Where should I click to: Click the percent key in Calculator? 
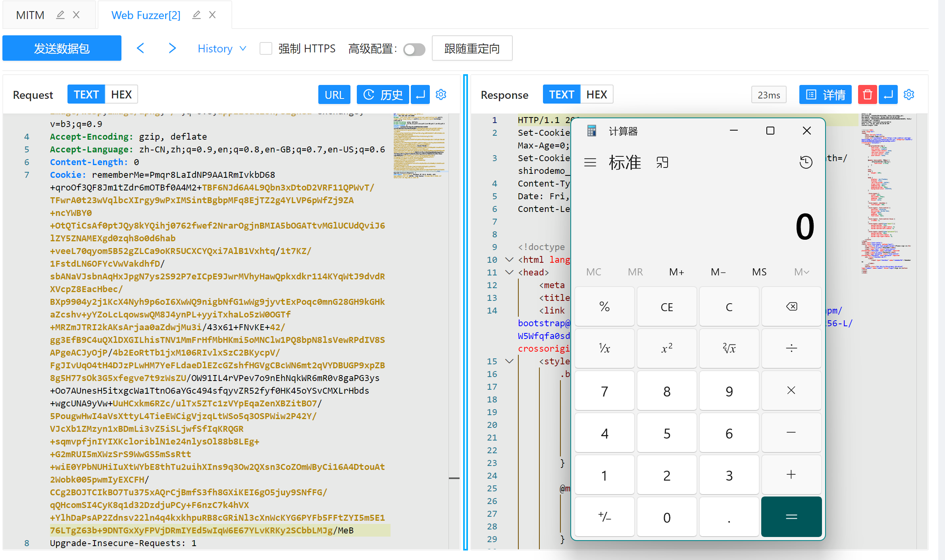pyautogui.click(x=604, y=306)
